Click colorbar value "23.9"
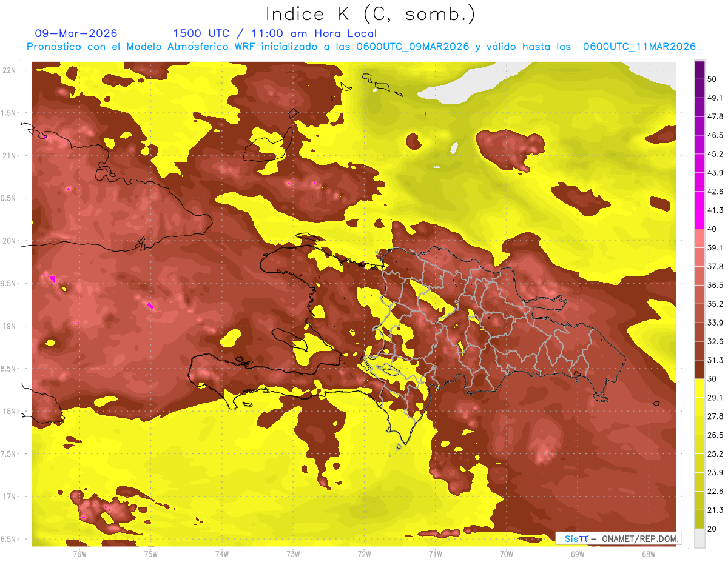The image size is (728, 562). pos(715,473)
